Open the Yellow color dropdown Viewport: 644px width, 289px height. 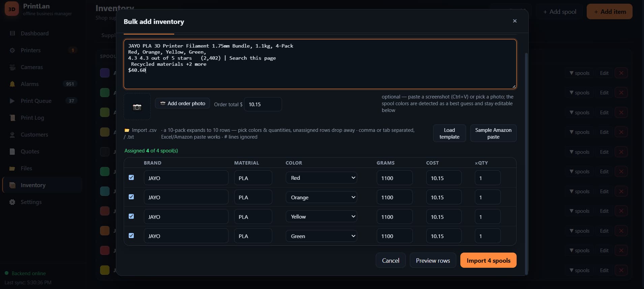coord(321,216)
